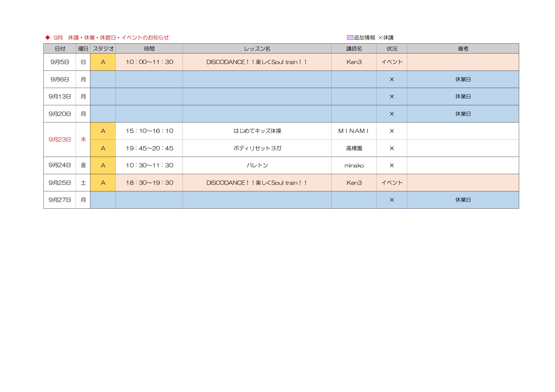Click the 9月13日 date cell

coord(60,96)
